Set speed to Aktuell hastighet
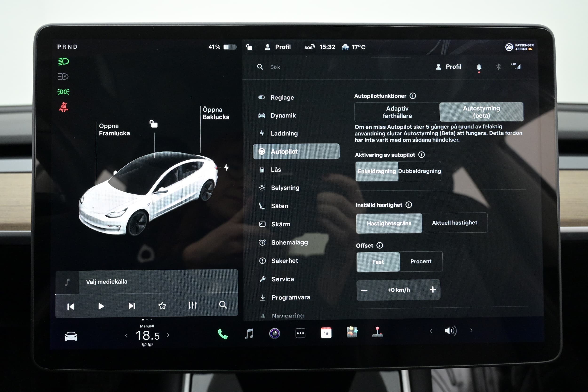 tap(454, 223)
